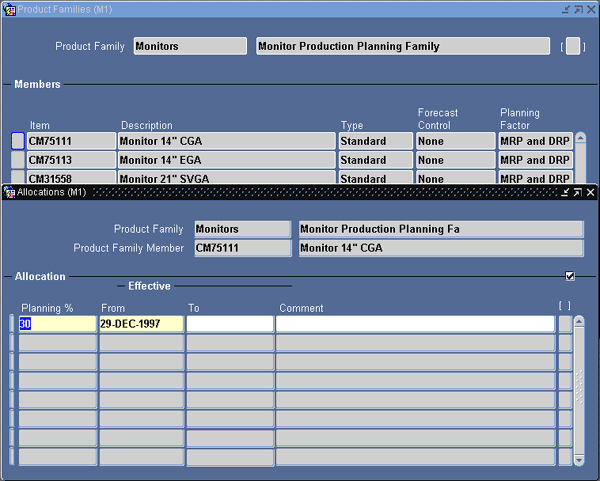Click the Allocation table scroll down arrow
Viewport: 600px width, 481px height.
click(579, 460)
